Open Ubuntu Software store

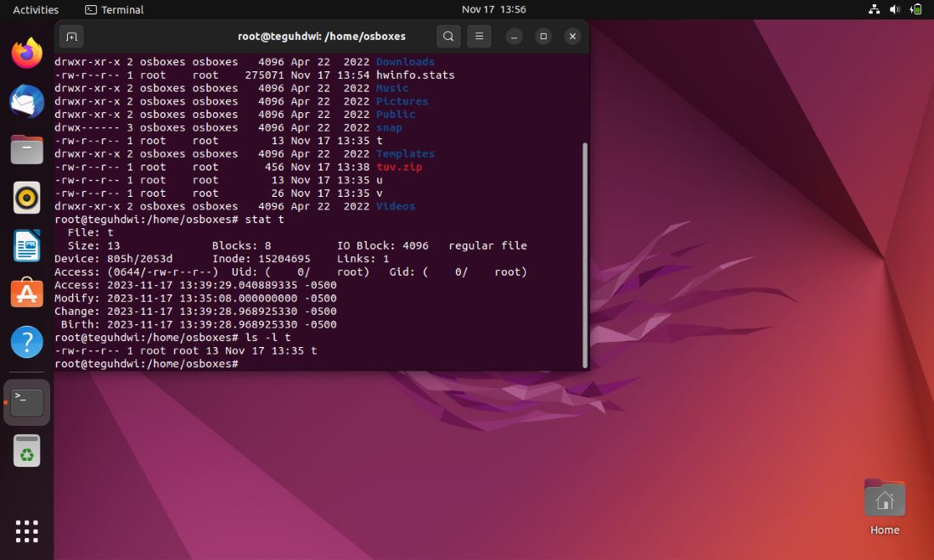click(x=27, y=293)
